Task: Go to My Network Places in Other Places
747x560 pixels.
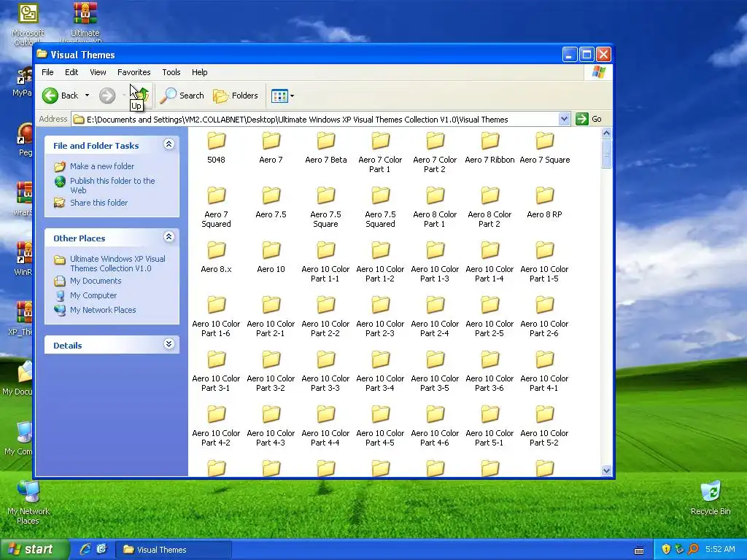Action: tap(95, 310)
